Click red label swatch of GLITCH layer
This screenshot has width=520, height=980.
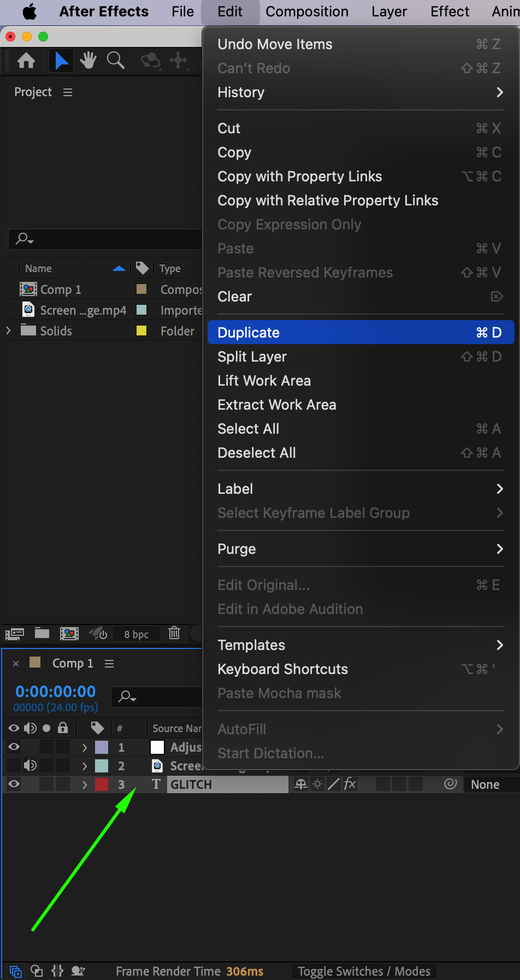tap(102, 784)
